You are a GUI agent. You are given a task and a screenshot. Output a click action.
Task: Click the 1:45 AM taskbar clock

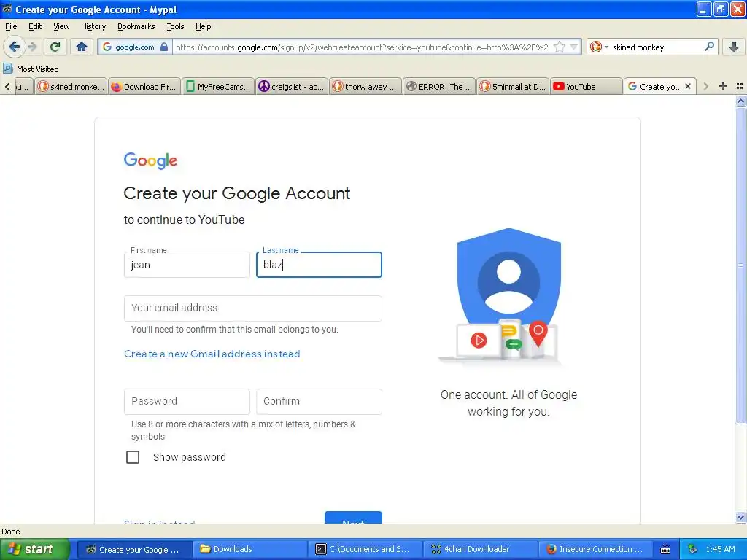[x=720, y=549]
